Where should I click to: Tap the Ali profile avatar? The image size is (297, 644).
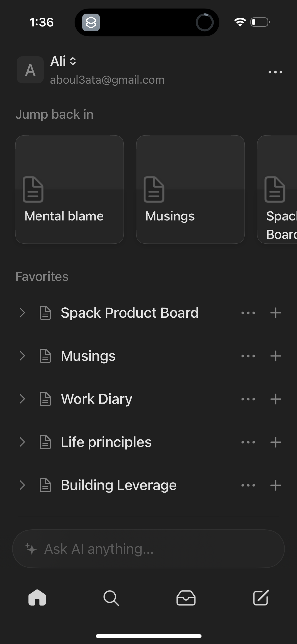point(30,70)
